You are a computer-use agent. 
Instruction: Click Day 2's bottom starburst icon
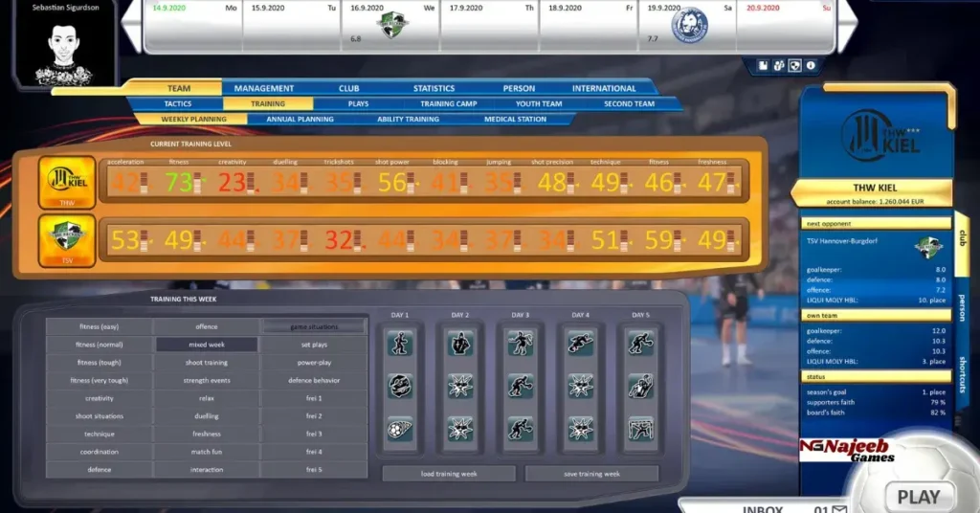[460, 430]
